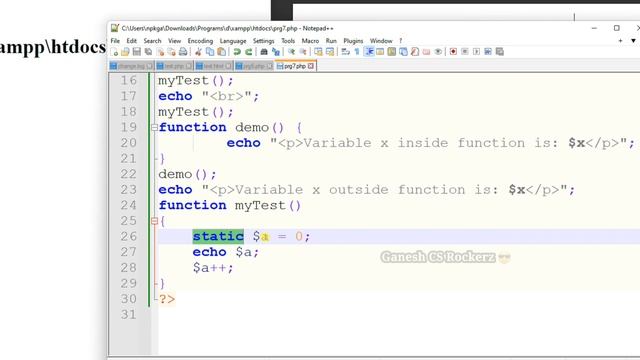Click the Zoom Out toolbar icon
This screenshot has height=360, width=640.
[303, 52]
